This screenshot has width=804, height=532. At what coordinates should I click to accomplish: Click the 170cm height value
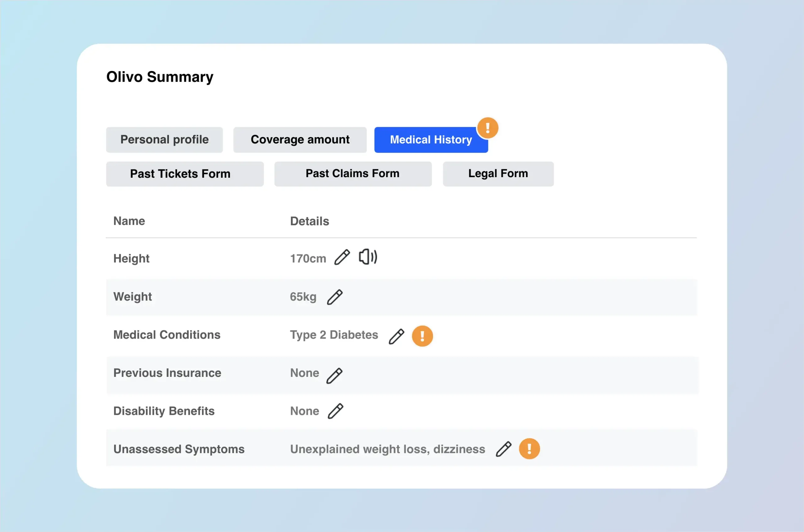pyautogui.click(x=308, y=258)
